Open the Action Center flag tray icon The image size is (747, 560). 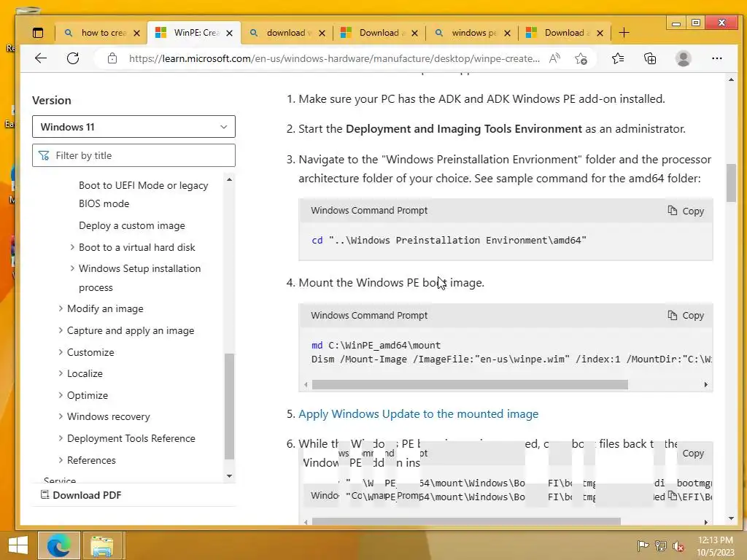[x=643, y=545]
